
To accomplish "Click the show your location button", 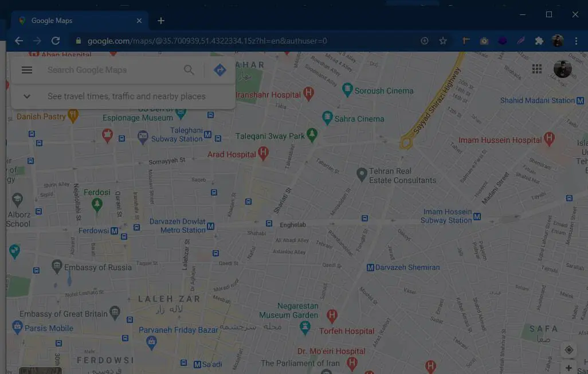I will pyautogui.click(x=569, y=349).
